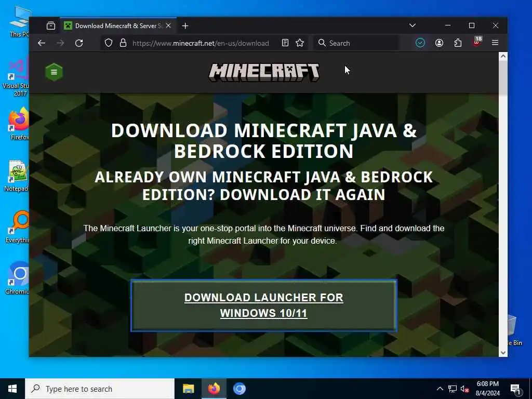The image size is (532, 399).
Task: Click the browser forward arrow
Action: pyautogui.click(x=60, y=43)
